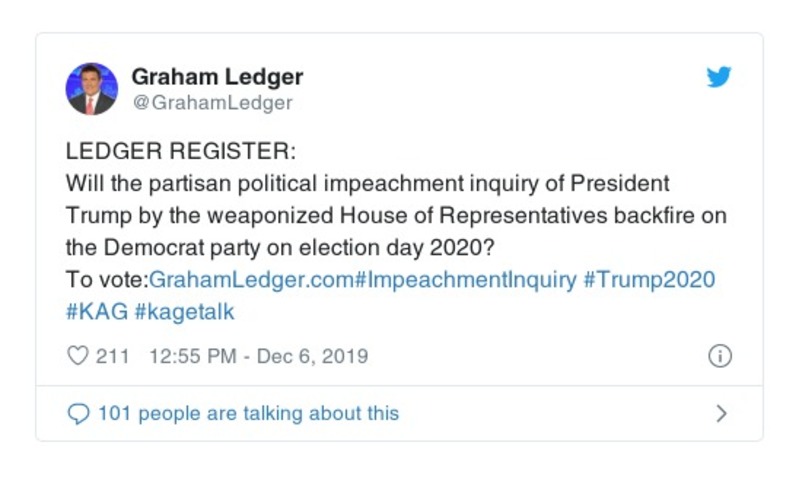Click the "To vote:" text in tweet

pos(106,279)
